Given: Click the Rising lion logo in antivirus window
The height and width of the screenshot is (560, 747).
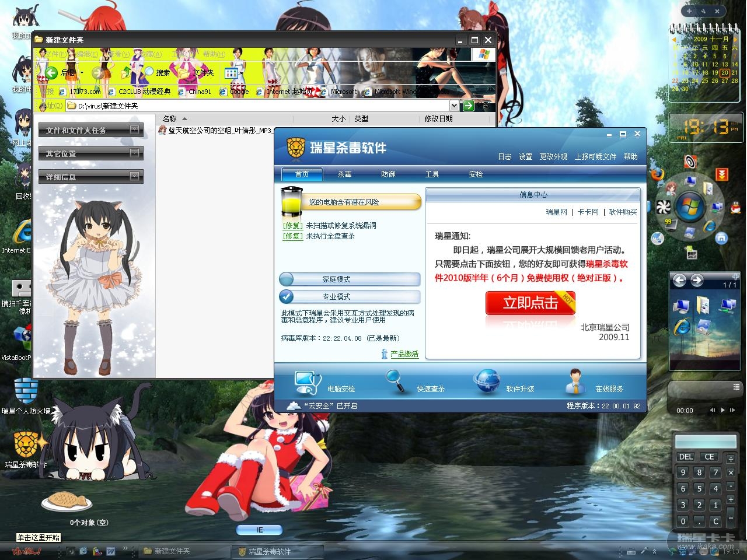Looking at the screenshot, I should tap(296, 148).
